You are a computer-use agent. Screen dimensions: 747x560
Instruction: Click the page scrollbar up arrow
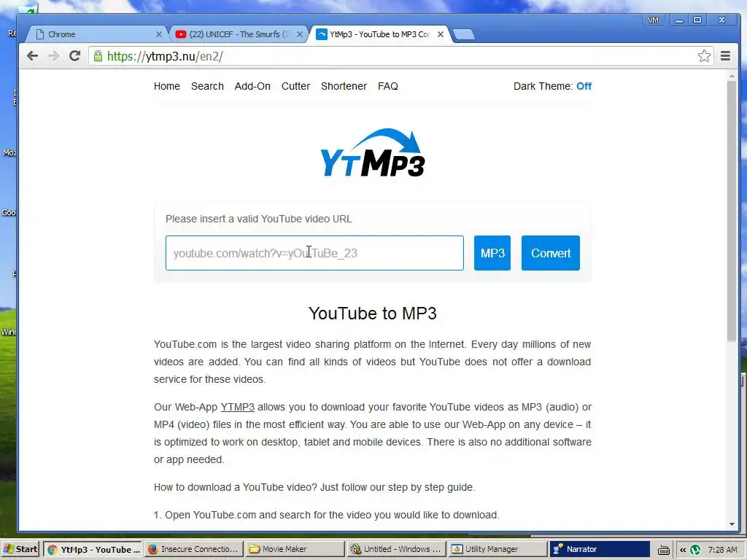[732, 76]
